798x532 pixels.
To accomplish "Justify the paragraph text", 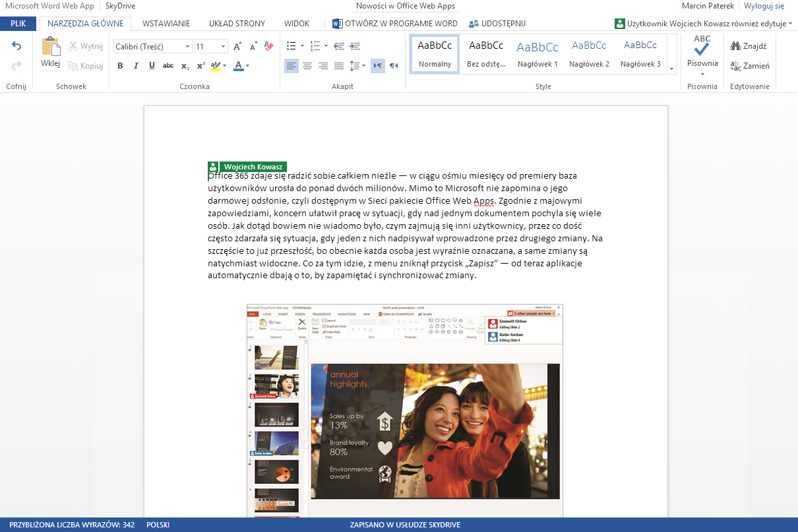I will click(339, 65).
